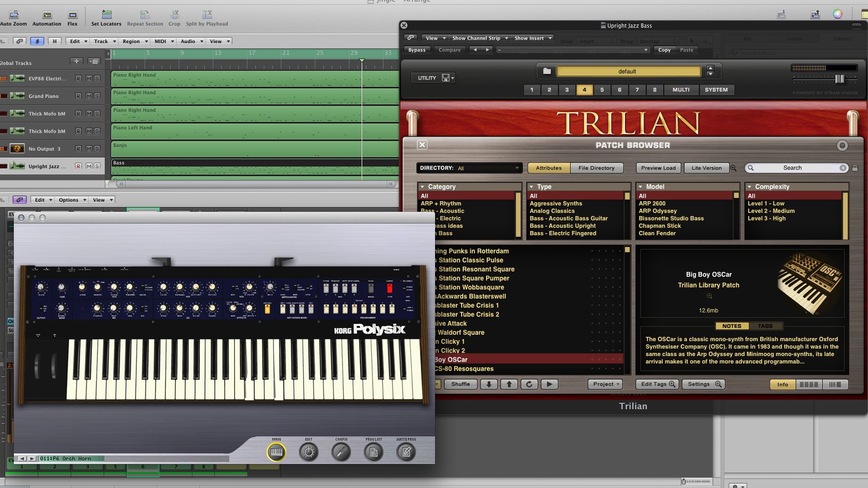Click the Set Locators icon
Image resolution: width=868 pixels, height=488 pixels.
tap(106, 14)
